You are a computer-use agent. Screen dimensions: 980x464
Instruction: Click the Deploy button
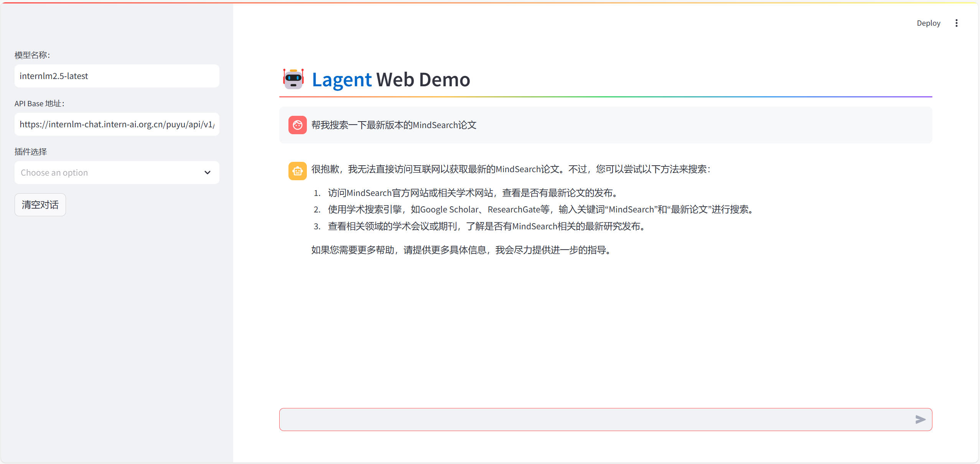pyautogui.click(x=928, y=23)
